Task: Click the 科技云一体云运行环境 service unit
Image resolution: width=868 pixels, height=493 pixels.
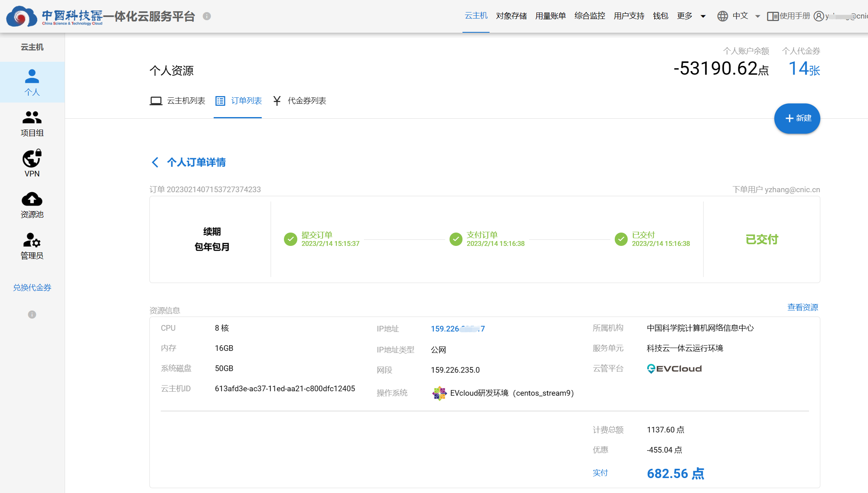Action: (x=685, y=348)
